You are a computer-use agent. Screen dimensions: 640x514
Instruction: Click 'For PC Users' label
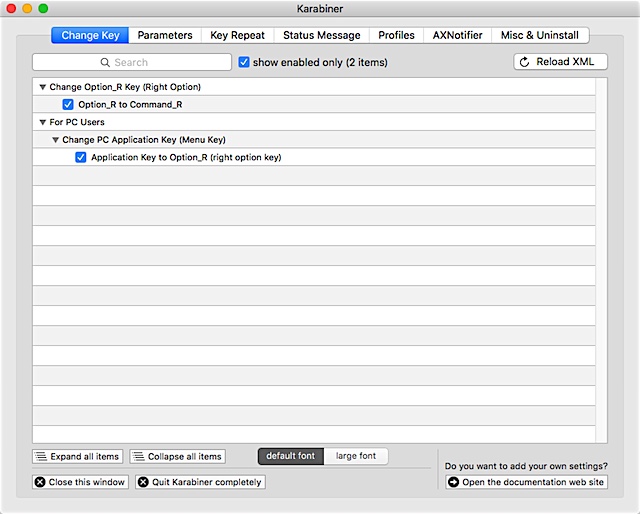tap(77, 122)
